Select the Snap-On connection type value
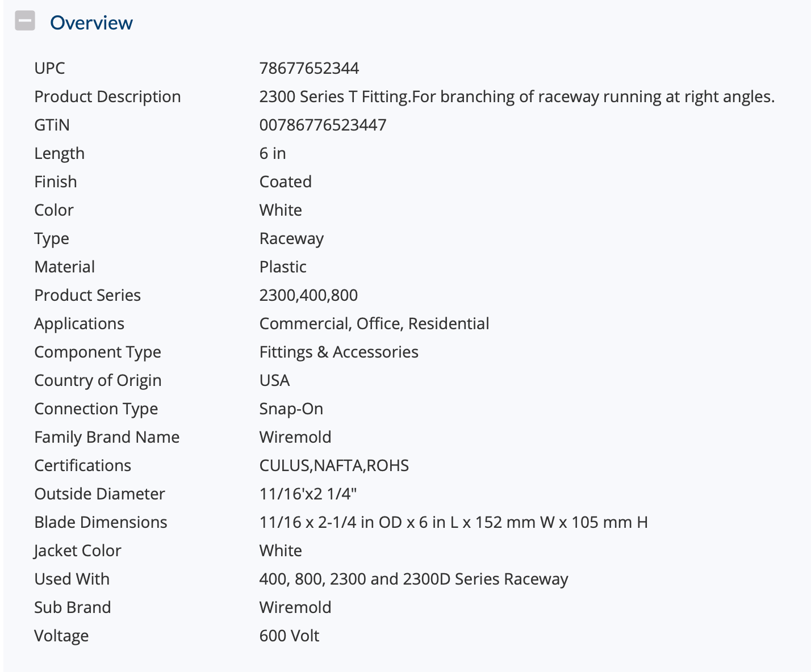 [x=291, y=409]
